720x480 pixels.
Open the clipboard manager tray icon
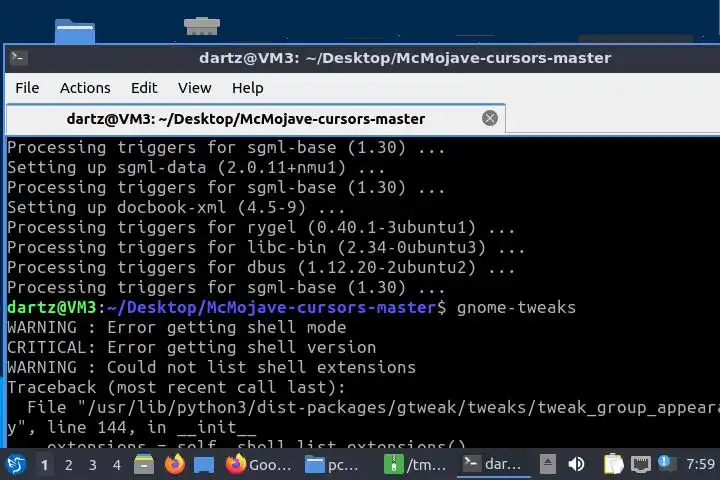click(613, 464)
